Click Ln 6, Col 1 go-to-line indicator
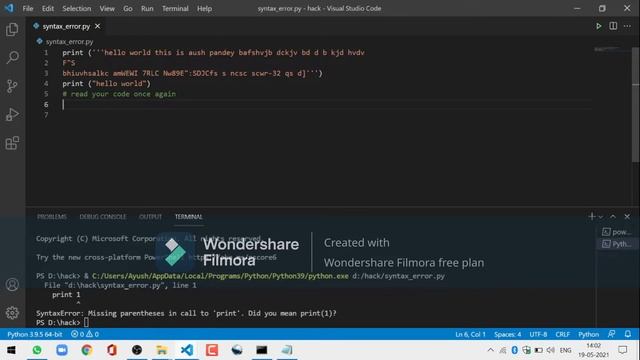Viewport: 640px width, 360px height. tap(470, 334)
